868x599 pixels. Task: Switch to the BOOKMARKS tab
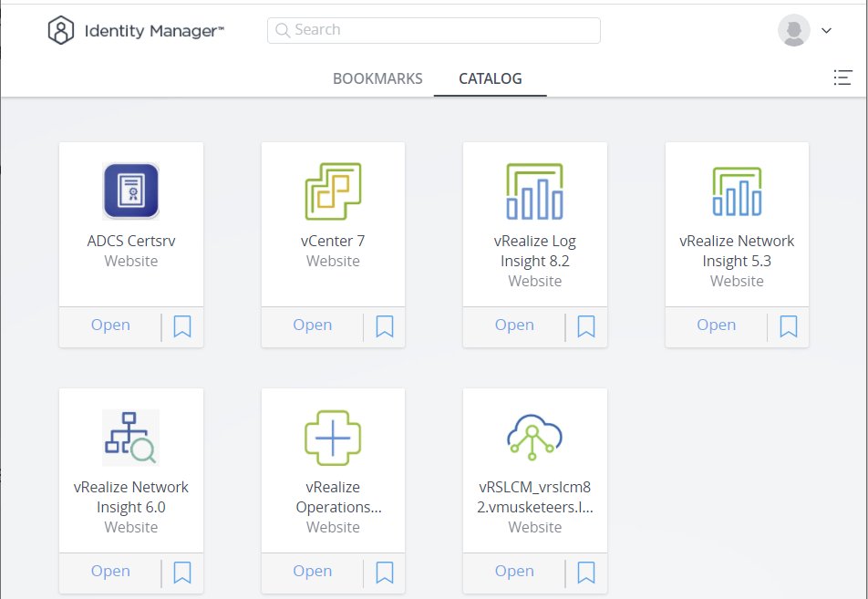377,78
